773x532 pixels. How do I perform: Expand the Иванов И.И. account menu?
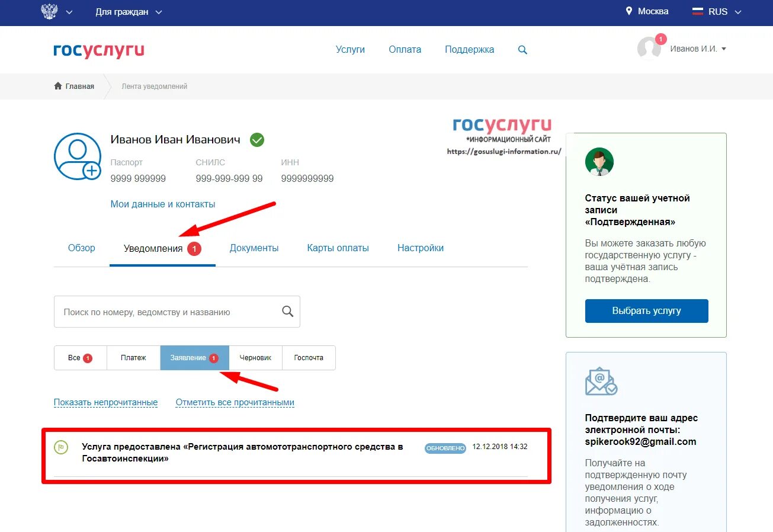[698, 49]
